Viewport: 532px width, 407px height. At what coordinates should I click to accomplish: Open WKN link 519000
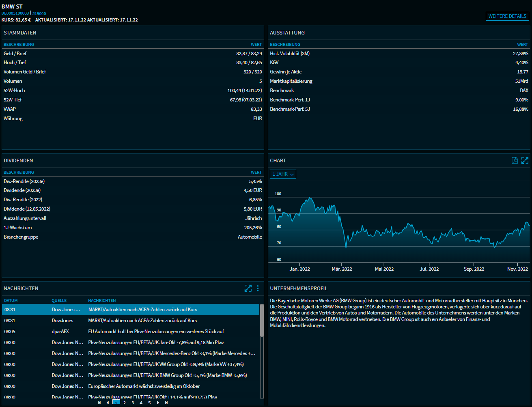[39, 13]
